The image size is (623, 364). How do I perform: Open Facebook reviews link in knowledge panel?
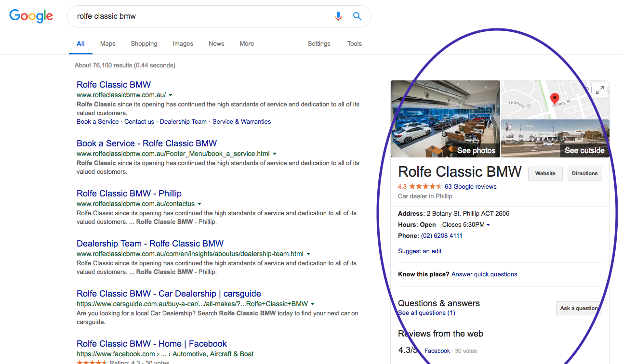coord(437,351)
